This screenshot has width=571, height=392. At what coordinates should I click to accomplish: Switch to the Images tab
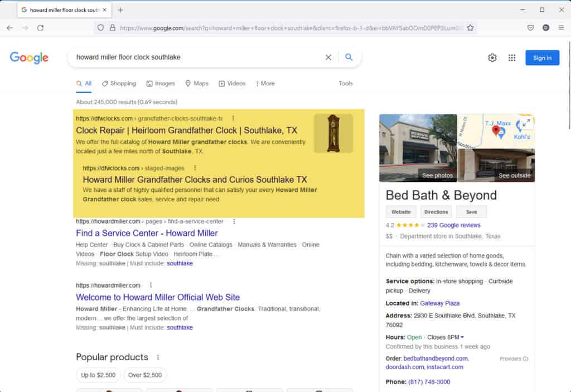click(161, 84)
